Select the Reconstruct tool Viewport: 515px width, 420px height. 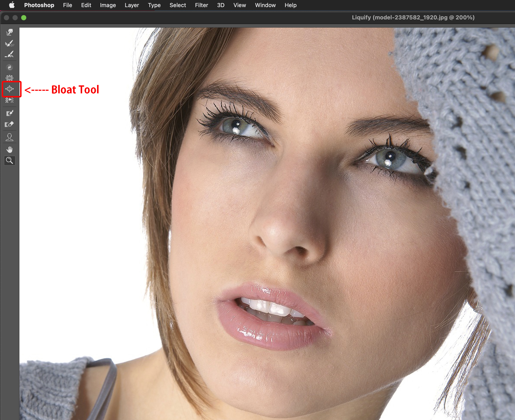(9, 43)
